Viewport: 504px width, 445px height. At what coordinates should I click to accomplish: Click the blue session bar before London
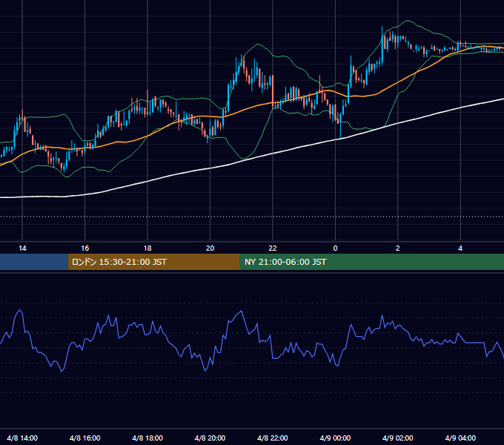click(x=34, y=262)
